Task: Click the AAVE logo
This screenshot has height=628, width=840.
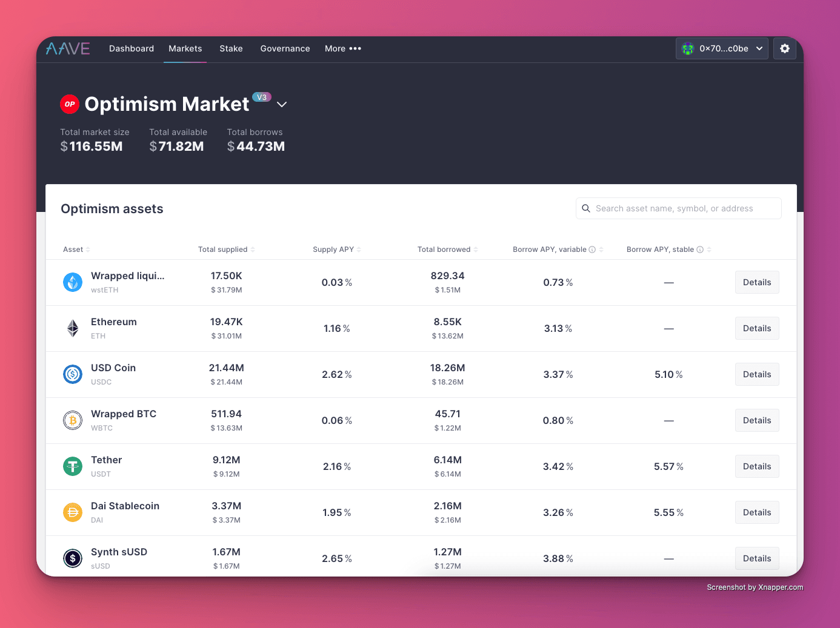Action: click(68, 48)
